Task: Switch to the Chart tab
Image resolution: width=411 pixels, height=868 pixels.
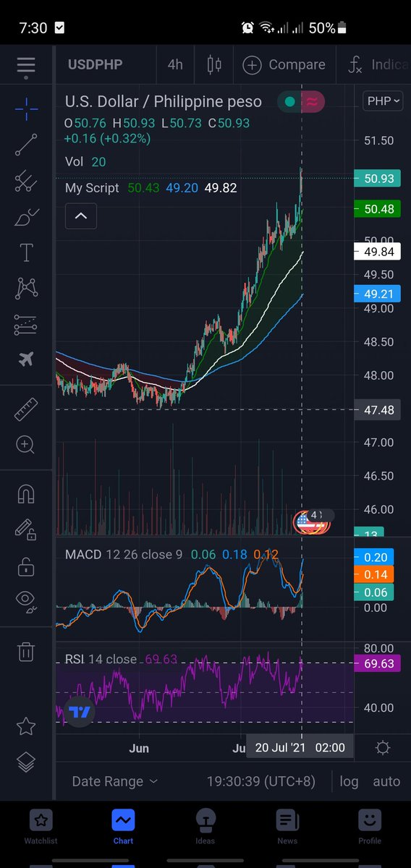Action: pos(123,826)
